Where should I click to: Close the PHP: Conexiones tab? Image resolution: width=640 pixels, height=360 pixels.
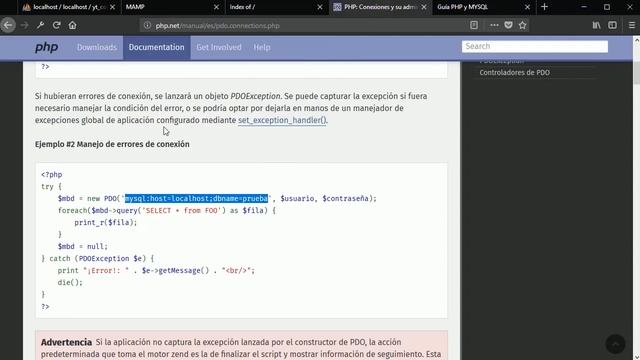[424, 7]
